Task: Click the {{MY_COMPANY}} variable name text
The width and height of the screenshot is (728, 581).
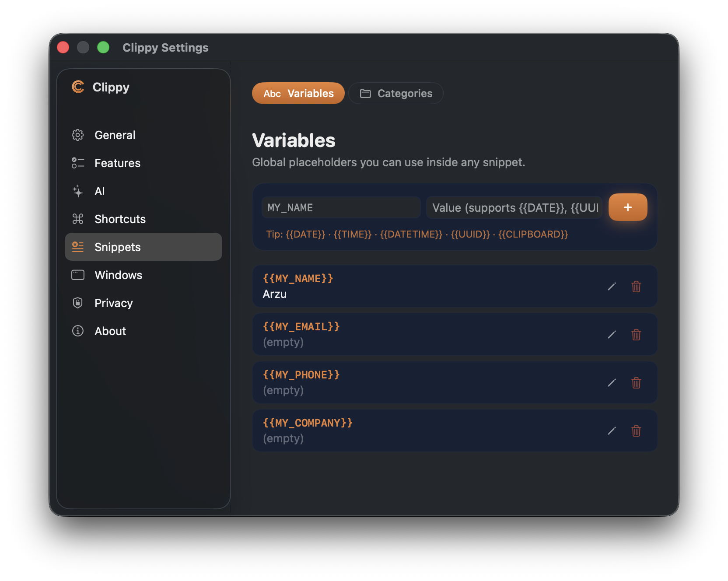Action: 308,423
